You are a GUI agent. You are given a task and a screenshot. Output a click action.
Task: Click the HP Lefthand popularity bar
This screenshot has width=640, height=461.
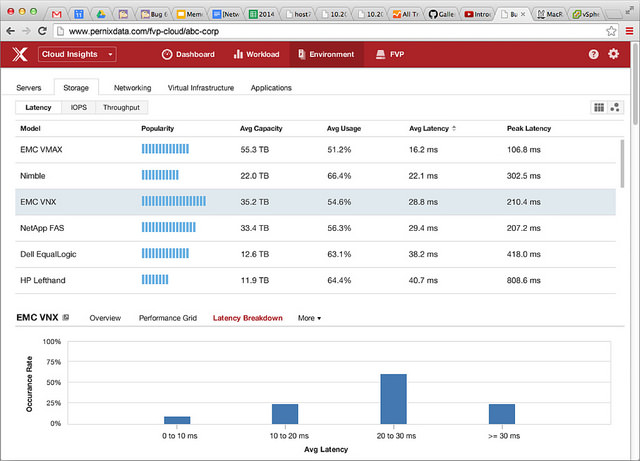point(155,279)
